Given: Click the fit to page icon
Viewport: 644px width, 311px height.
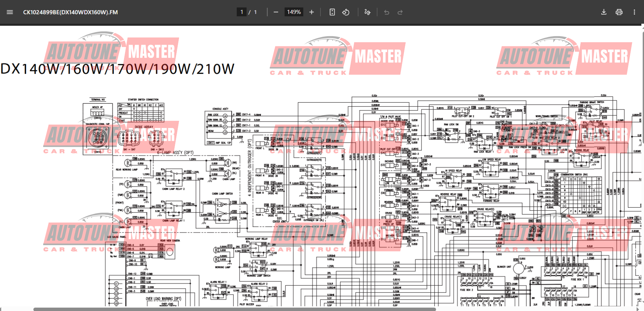Looking at the screenshot, I should coord(332,12).
